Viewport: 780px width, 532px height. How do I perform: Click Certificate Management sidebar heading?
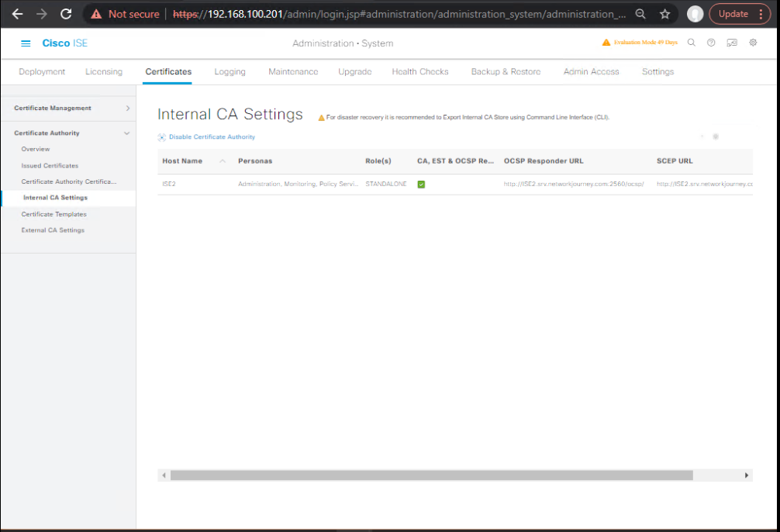[x=53, y=108]
